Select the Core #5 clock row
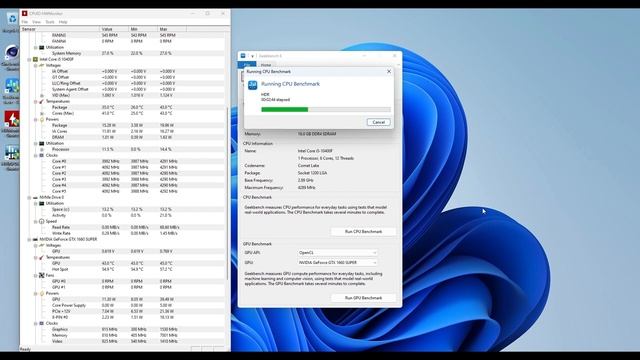 122,191
